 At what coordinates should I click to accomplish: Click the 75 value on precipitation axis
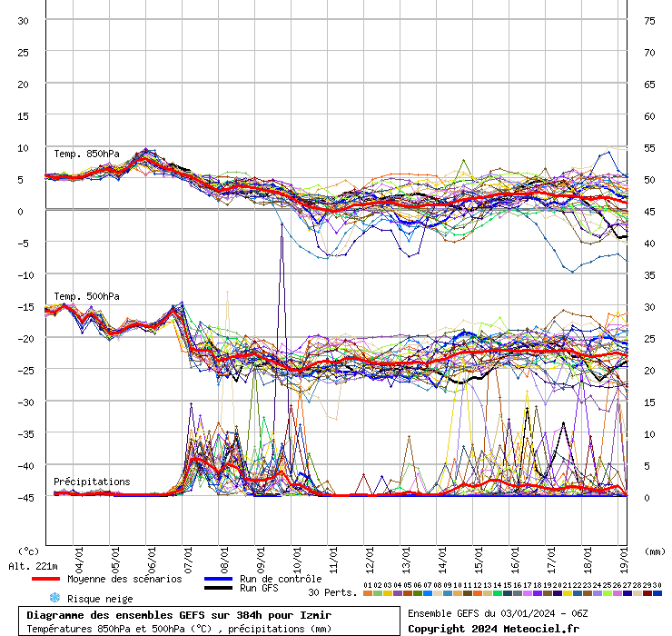pos(649,21)
